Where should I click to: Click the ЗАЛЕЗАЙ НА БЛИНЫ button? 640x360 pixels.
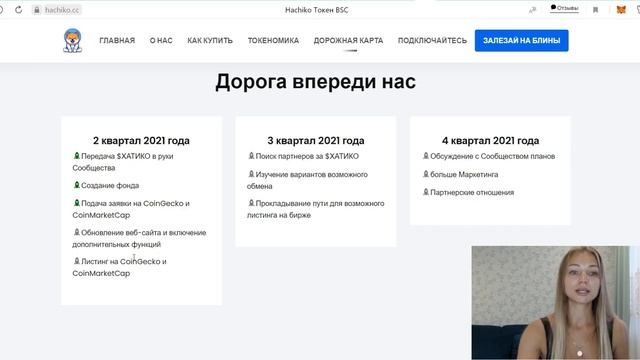coord(522,40)
